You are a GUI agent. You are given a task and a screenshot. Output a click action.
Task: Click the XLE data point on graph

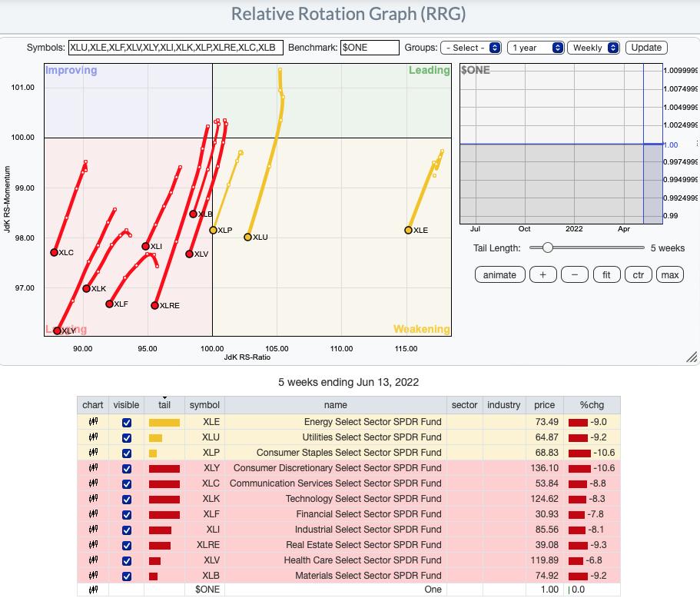pos(409,230)
